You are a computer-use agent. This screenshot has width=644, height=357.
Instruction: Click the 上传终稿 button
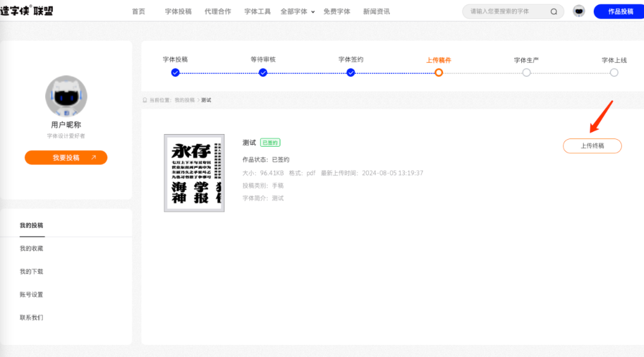(592, 145)
